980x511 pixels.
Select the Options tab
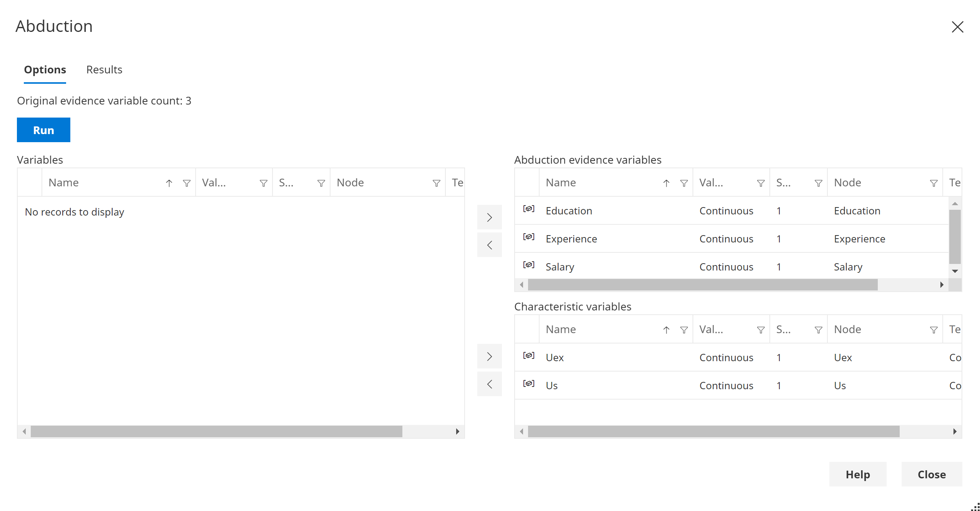pos(45,69)
